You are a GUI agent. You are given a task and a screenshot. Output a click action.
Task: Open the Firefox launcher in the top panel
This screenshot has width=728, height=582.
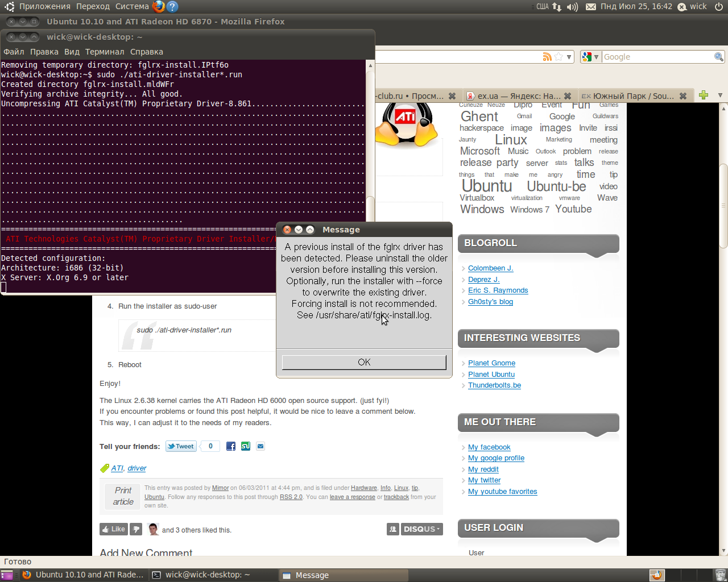(159, 6)
